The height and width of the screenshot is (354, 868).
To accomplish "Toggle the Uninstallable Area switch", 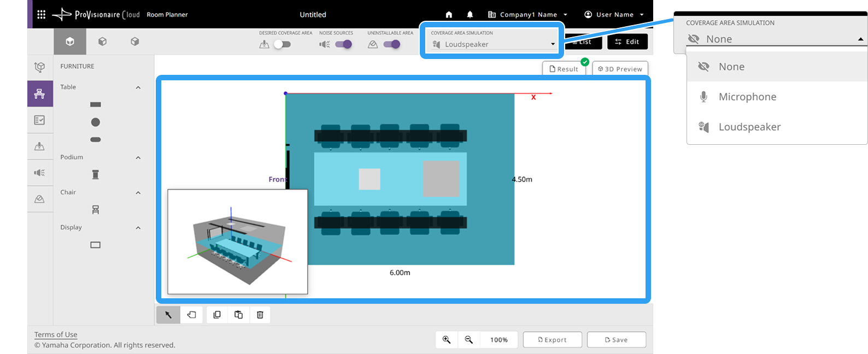I will (392, 44).
